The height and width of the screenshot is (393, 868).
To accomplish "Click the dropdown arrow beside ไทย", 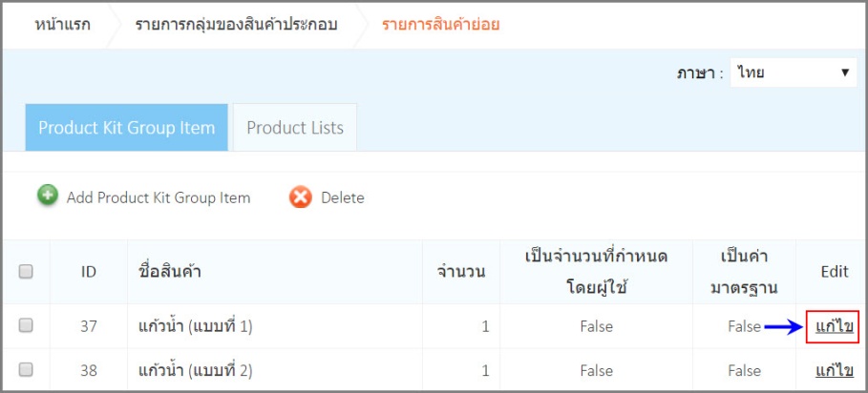I will coord(845,72).
